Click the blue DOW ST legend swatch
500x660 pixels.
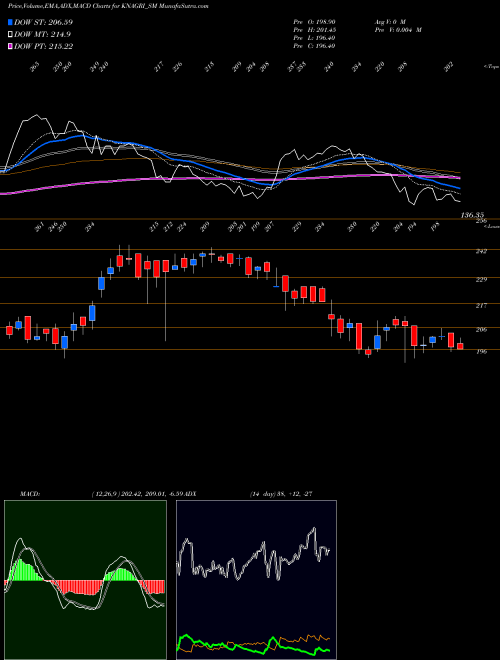(10, 22)
